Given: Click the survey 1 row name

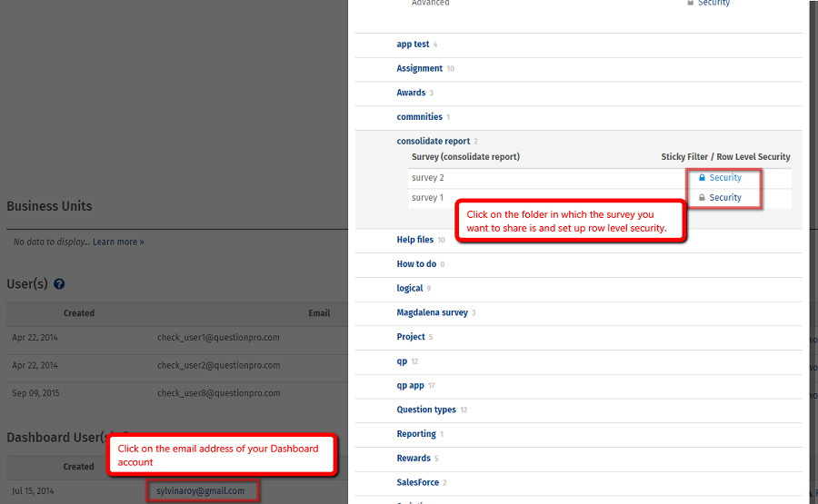Looking at the screenshot, I should tap(427, 198).
